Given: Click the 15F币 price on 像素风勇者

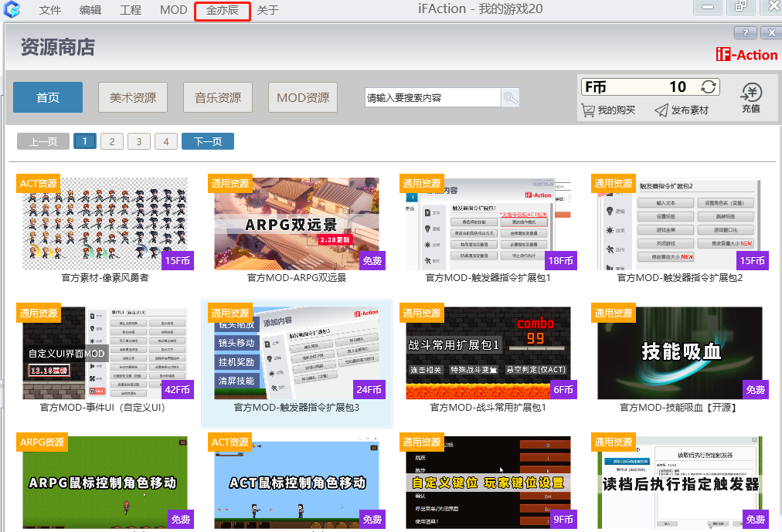Looking at the screenshot, I should point(178,260).
